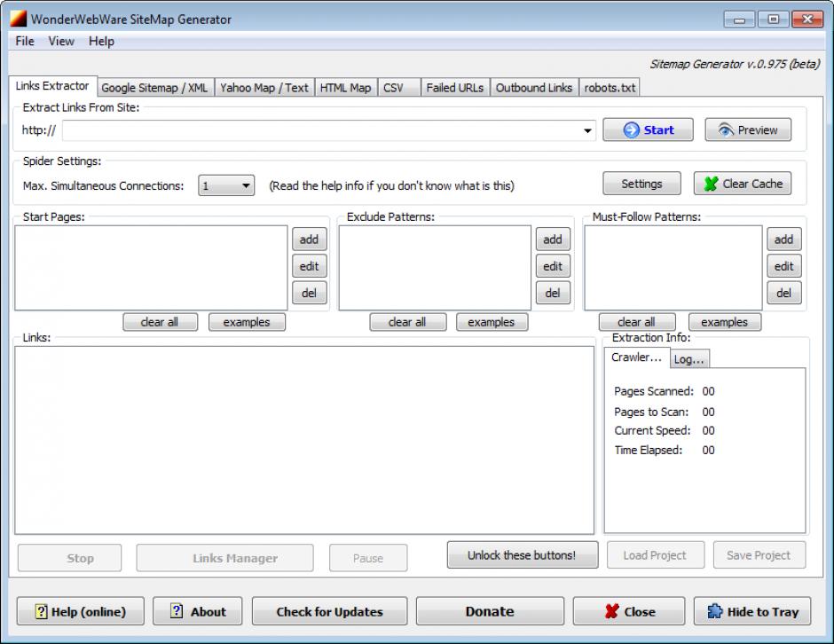The width and height of the screenshot is (834, 644).
Task: Minimize the SiteMap Generator window
Action: point(739,20)
